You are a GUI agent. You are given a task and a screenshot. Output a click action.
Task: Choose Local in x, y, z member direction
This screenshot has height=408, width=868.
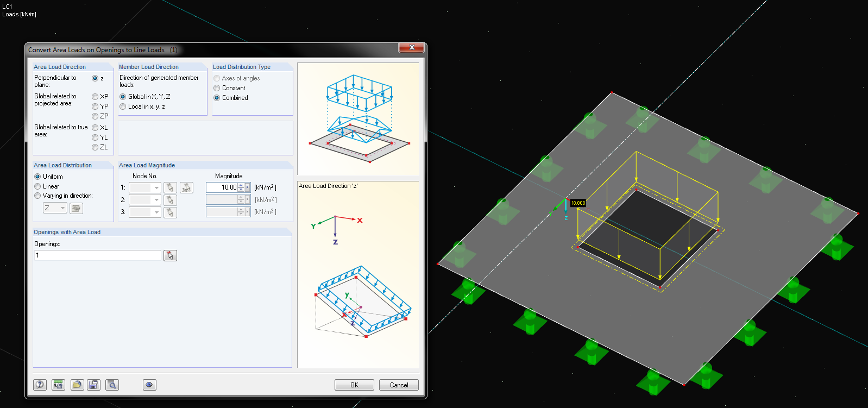tap(123, 106)
